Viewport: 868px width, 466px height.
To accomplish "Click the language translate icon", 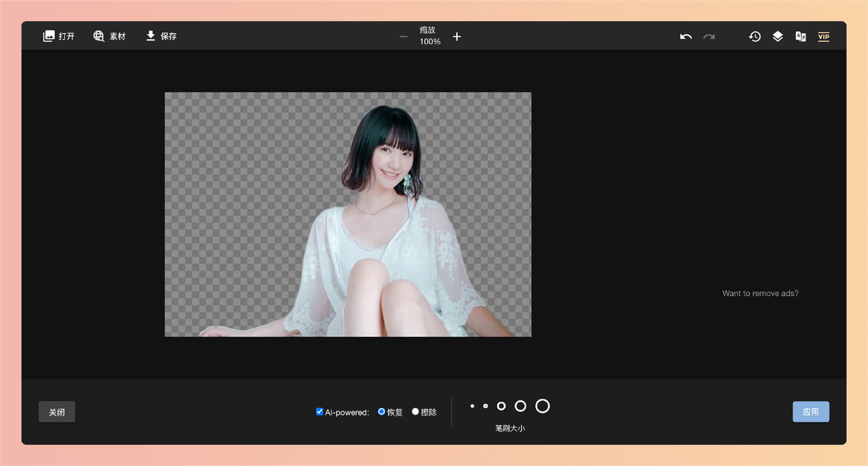I will 801,36.
